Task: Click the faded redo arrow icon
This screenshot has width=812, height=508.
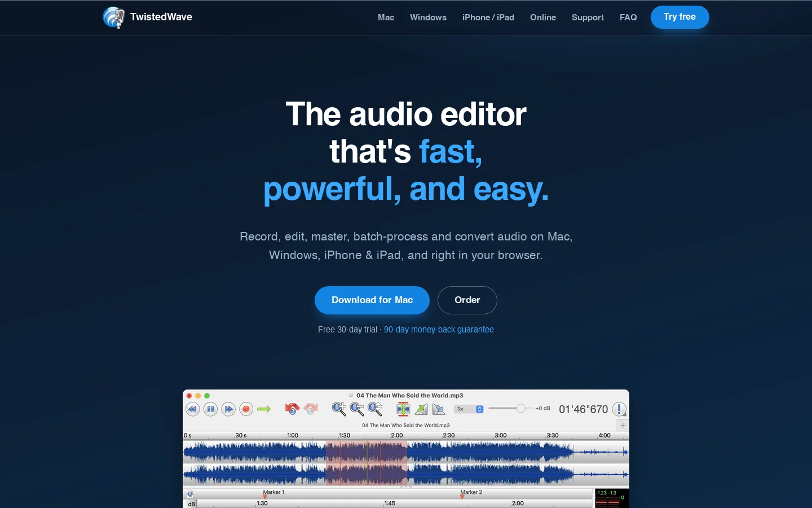Action: pos(311,409)
